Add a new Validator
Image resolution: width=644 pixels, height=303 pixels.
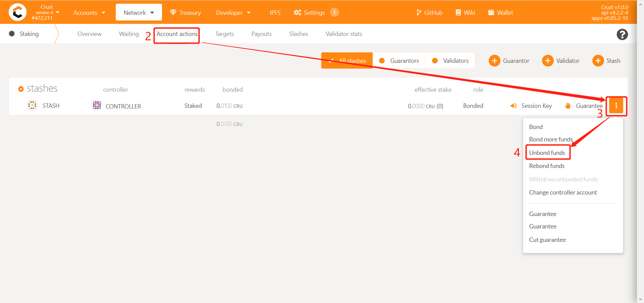(x=561, y=61)
